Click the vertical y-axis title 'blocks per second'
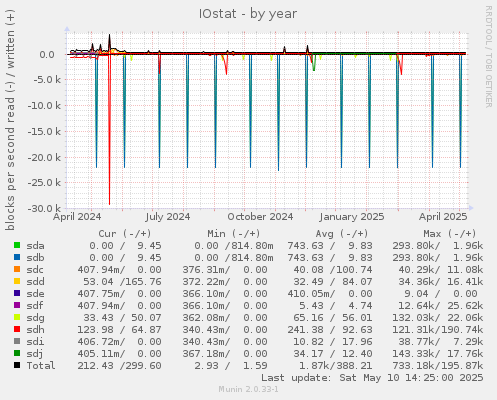 coord(10,120)
